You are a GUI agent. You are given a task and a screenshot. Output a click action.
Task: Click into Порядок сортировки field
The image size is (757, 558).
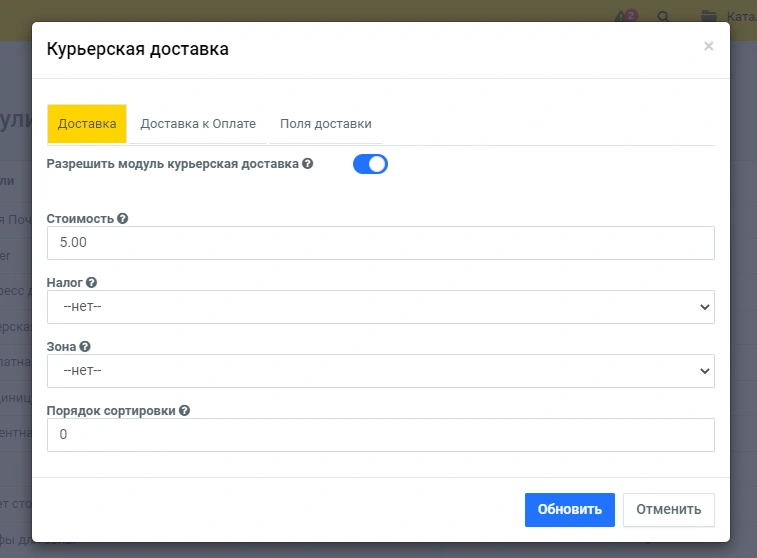380,435
